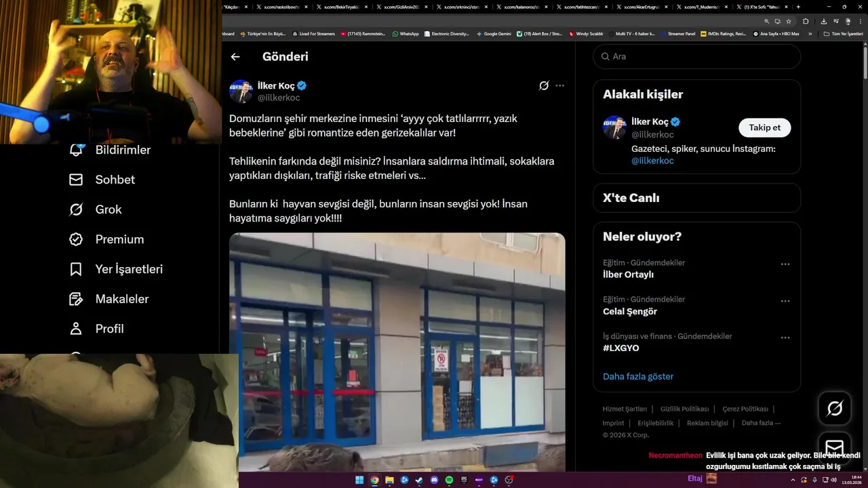Open a new browser tab with plus

click(x=798, y=7)
